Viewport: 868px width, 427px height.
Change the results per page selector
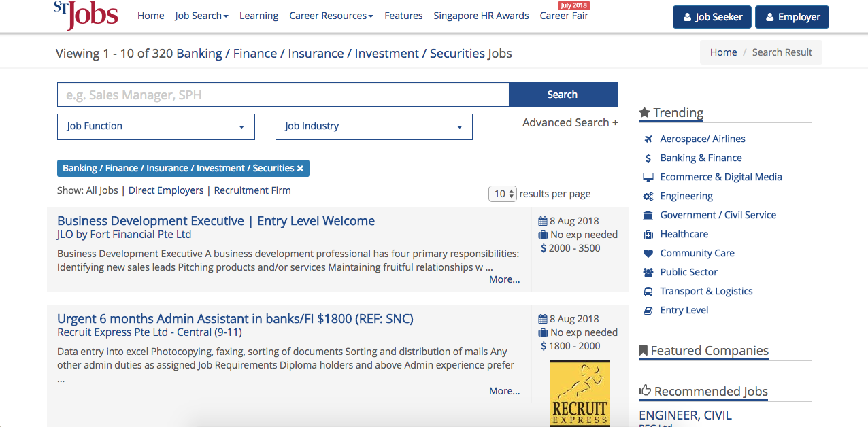(x=503, y=194)
